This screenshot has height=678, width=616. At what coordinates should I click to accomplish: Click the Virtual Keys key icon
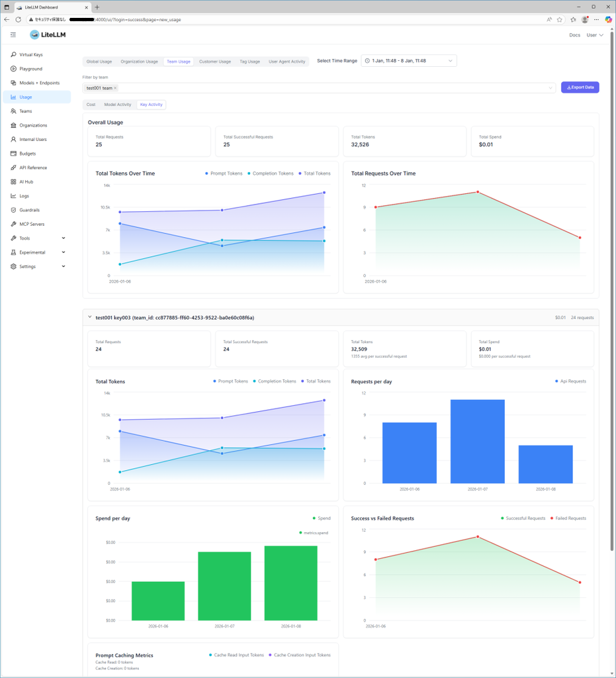tap(13, 55)
